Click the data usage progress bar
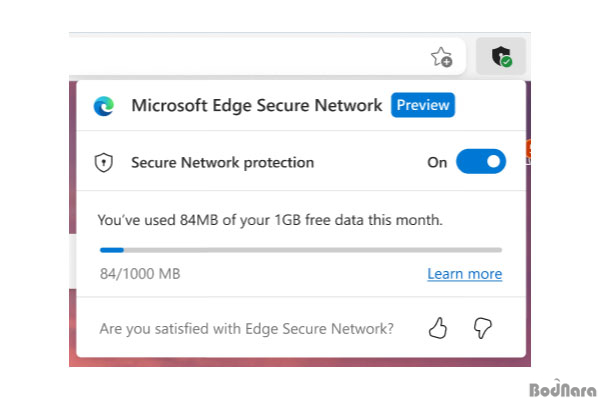 (301, 250)
